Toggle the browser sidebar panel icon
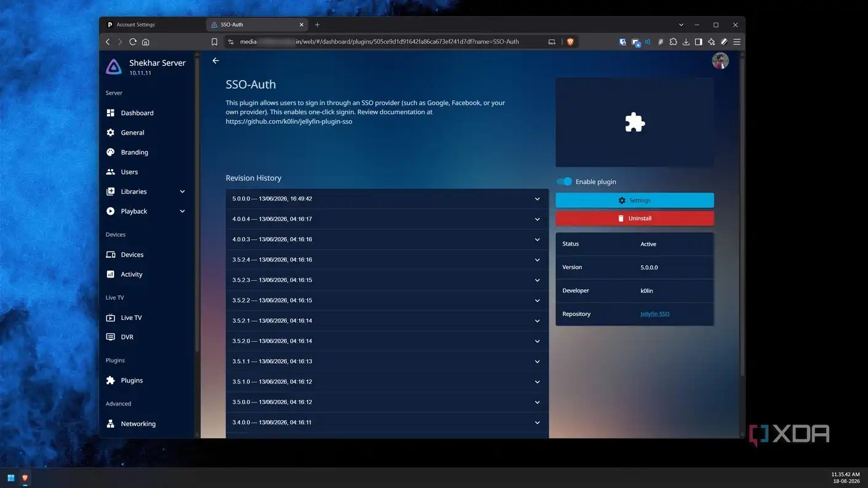 click(x=698, y=42)
